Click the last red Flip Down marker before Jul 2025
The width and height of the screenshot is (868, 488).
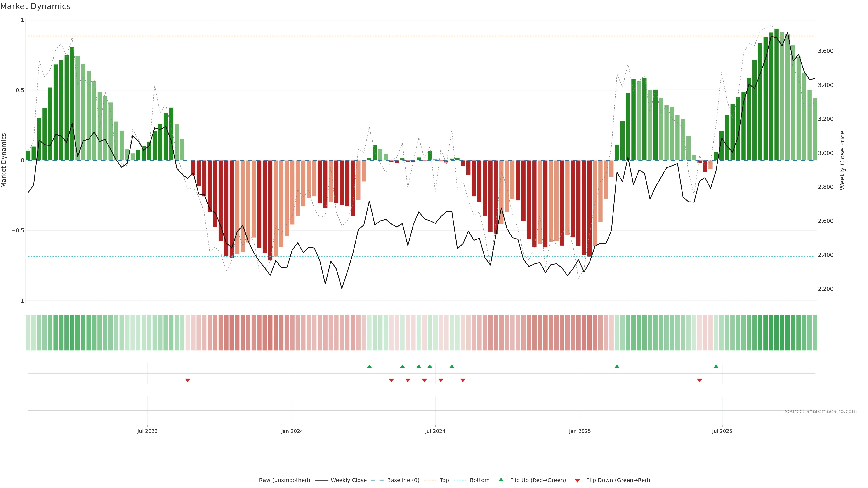point(699,380)
